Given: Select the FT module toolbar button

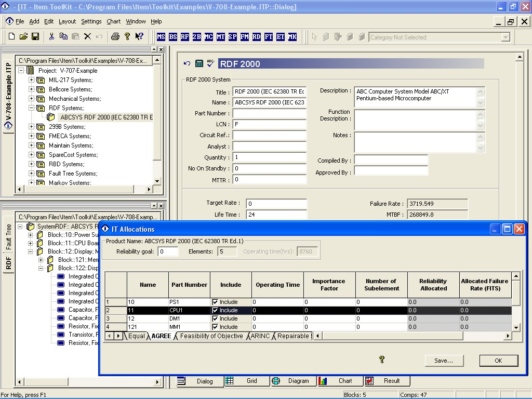Looking at the screenshot, I should (269, 37).
